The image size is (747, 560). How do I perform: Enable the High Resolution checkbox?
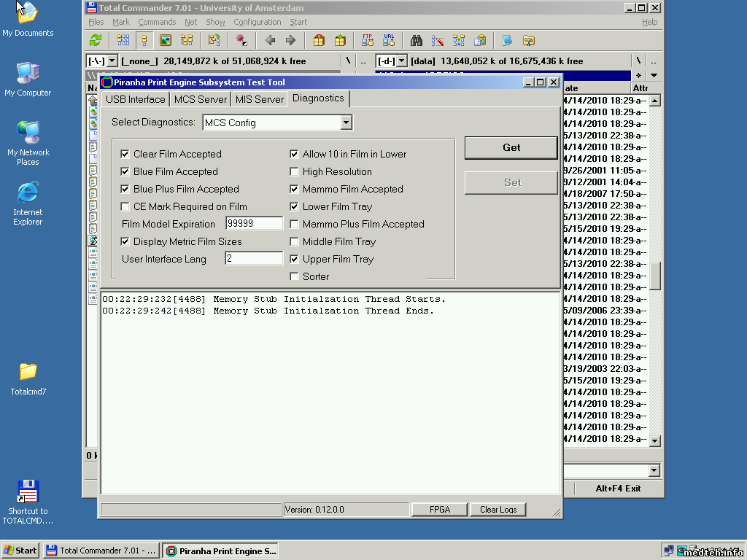click(x=294, y=171)
